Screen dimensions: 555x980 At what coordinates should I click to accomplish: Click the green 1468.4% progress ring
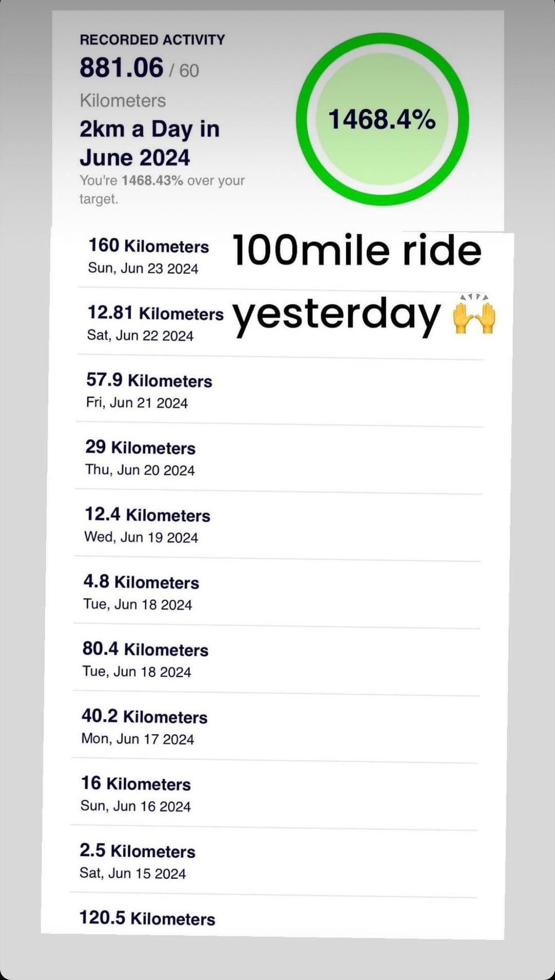382,119
